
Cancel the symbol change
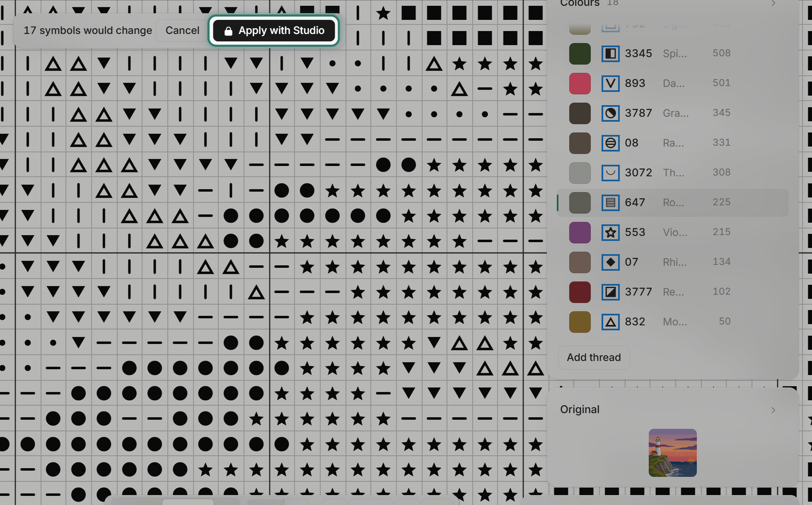(x=182, y=31)
